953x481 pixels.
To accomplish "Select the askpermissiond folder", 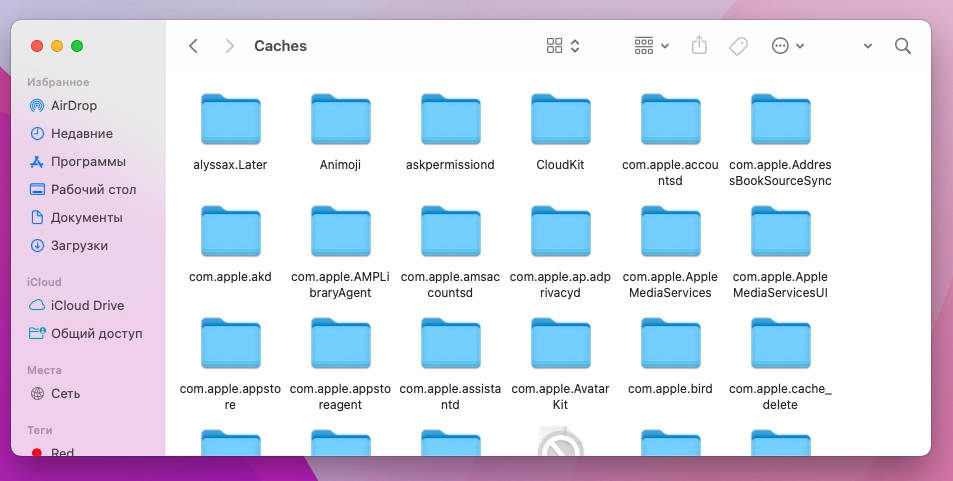I will pyautogui.click(x=450, y=119).
